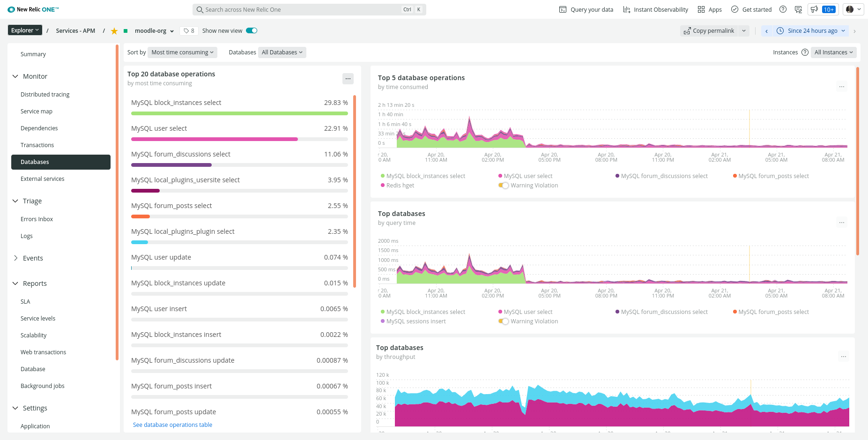Image resolution: width=868 pixels, height=440 pixels.
Task: Open Summary in sidebar
Action: [33, 54]
